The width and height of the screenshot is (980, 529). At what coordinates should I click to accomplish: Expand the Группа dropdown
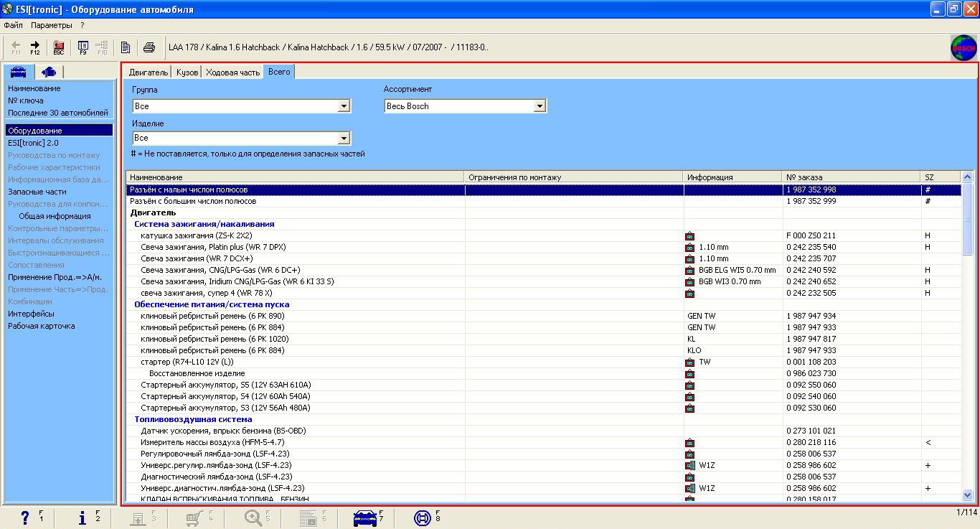(344, 106)
